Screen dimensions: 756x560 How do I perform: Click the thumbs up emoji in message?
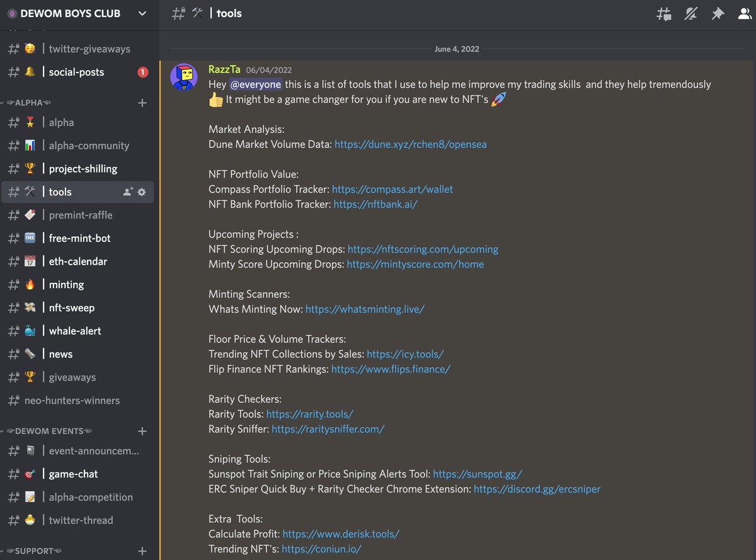click(215, 100)
